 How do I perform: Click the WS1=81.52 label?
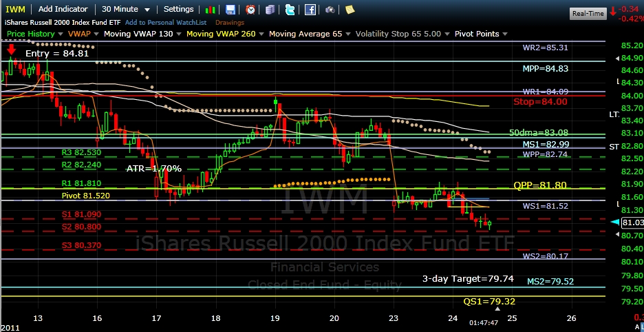tap(546, 206)
